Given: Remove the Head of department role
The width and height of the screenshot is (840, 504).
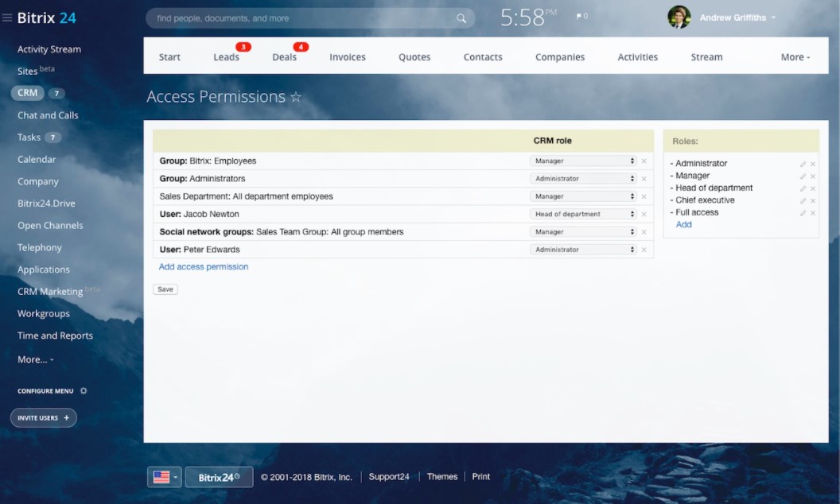Looking at the screenshot, I should coord(813,188).
